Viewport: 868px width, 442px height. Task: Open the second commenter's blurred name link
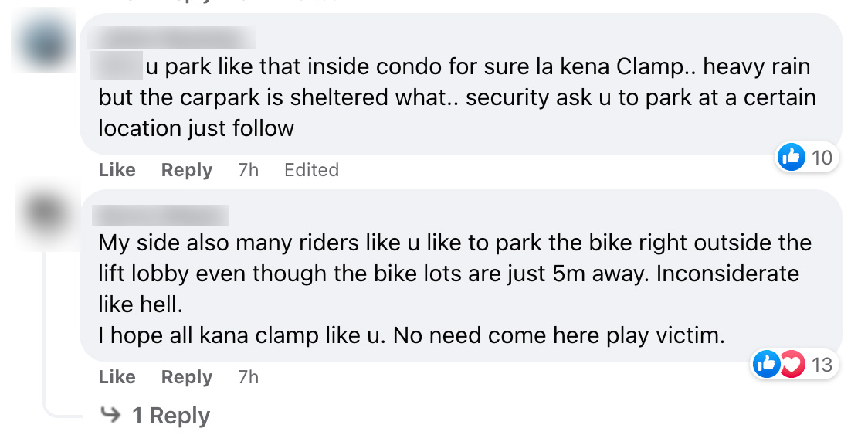160,215
